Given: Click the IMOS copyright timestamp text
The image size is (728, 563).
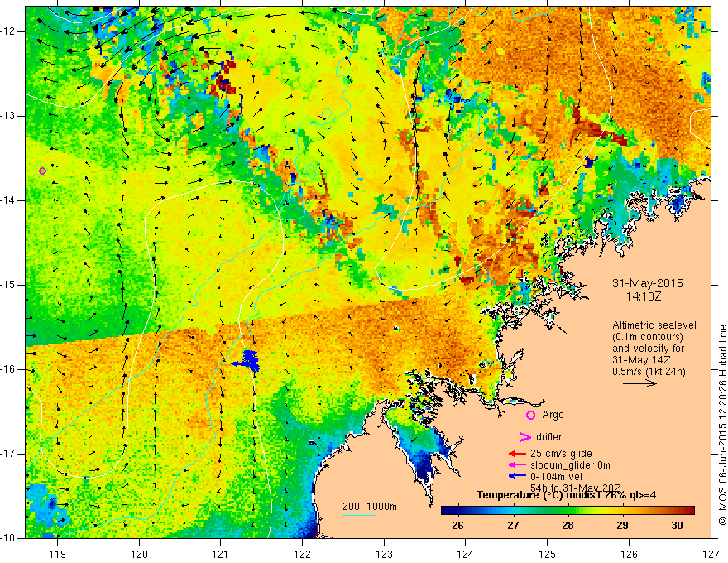Looking at the screenshot, I should pos(722,425).
